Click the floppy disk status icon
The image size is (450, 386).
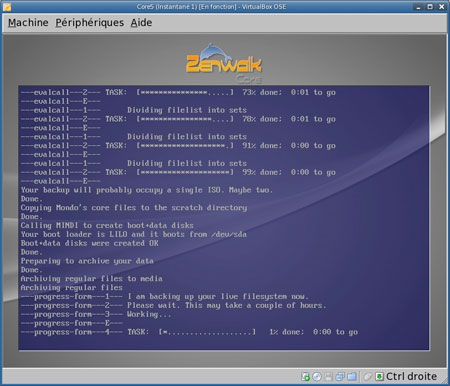click(328, 377)
